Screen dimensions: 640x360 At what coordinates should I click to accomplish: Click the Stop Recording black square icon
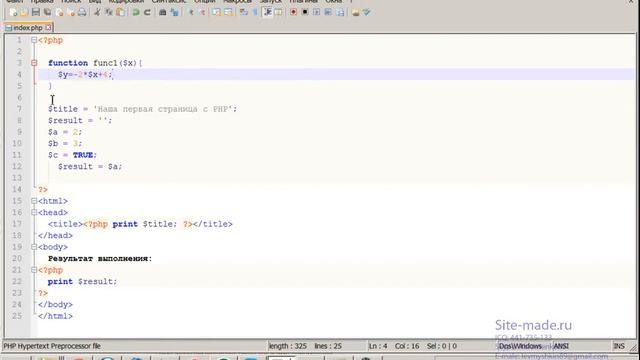point(304,12)
